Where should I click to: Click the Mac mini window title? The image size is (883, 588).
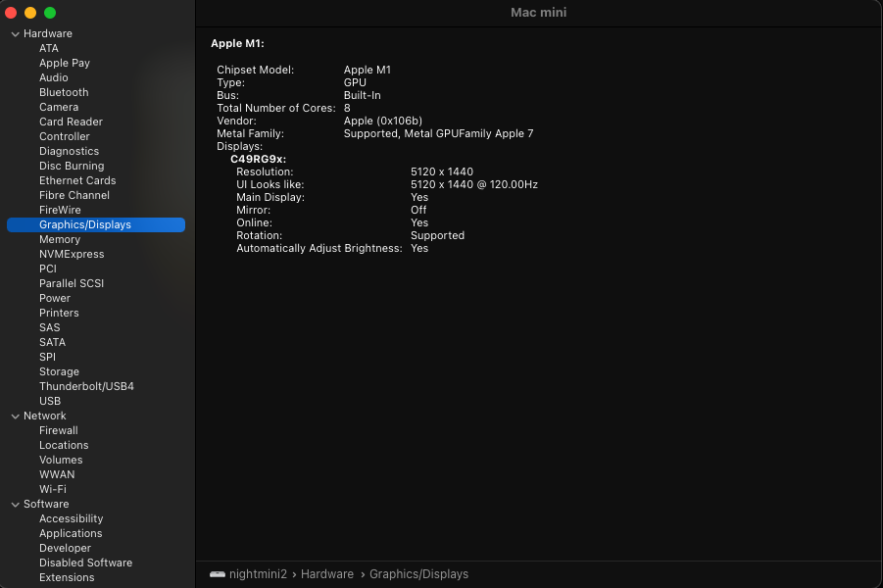(x=538, y=13)
